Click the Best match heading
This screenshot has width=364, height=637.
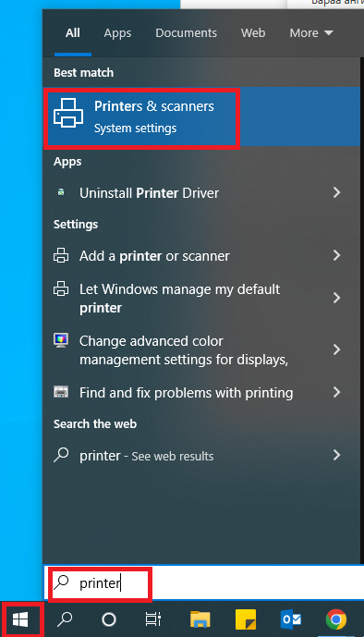pos(83,73)
